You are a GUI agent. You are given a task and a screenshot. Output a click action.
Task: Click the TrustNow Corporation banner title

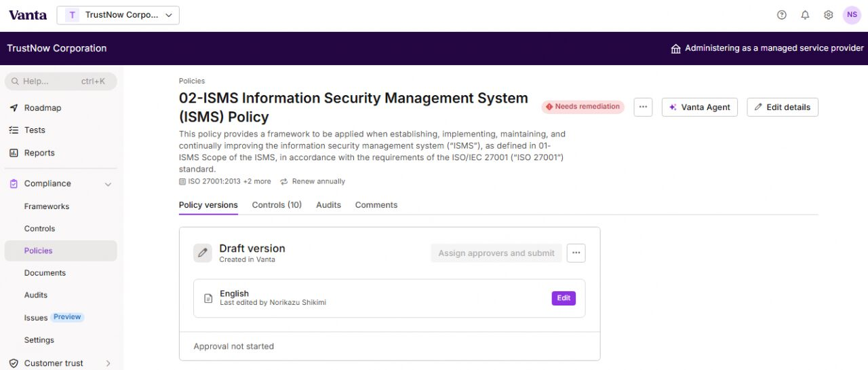coord(57,48)
